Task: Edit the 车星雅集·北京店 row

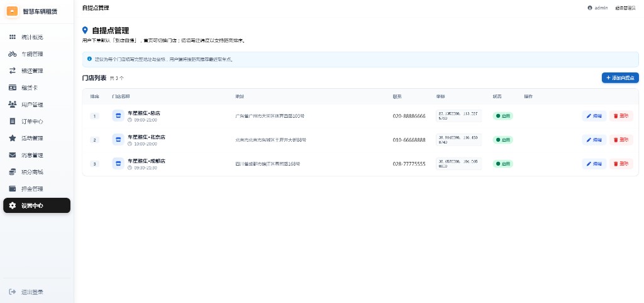Action: (x=594, y=140)
